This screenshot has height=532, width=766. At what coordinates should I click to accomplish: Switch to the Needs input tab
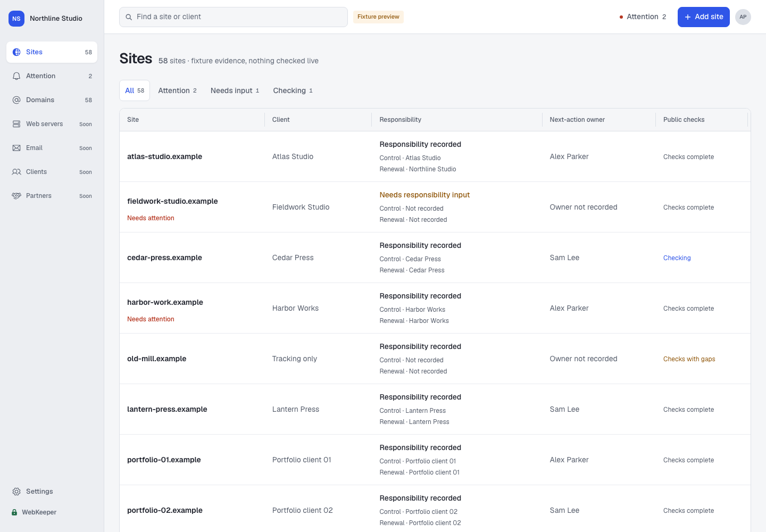click(235, 90)
